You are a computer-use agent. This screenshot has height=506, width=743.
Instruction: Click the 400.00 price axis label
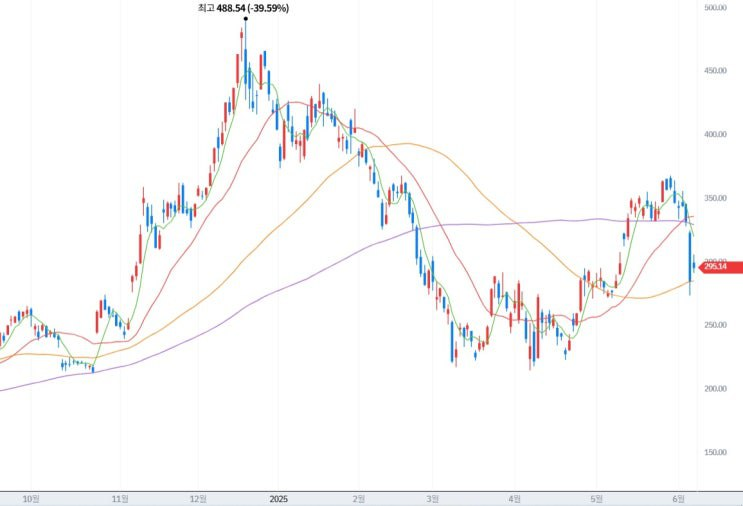pos(716,134)
